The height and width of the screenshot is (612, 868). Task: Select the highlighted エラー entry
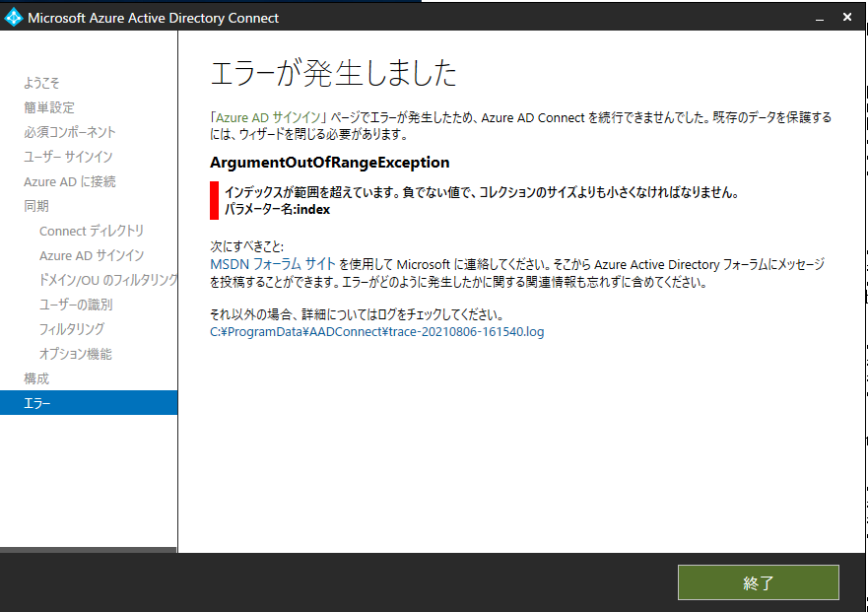(36, 402)
